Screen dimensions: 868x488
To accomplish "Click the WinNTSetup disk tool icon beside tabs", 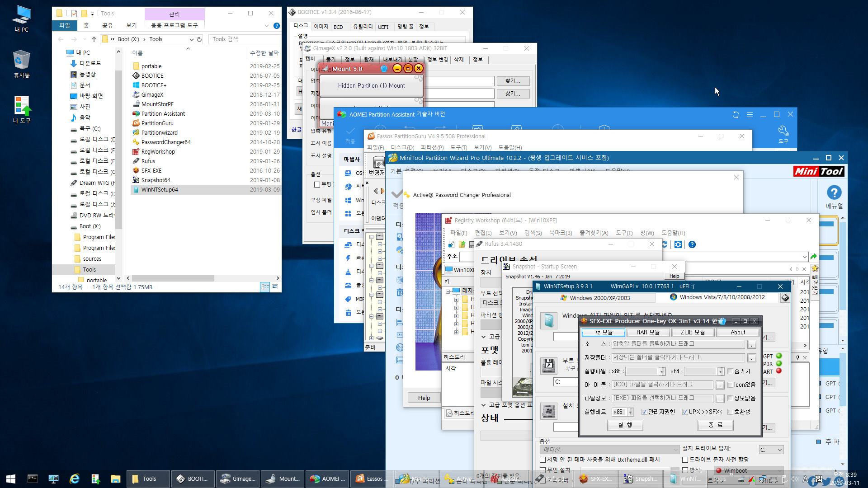I will coord(785,298).
